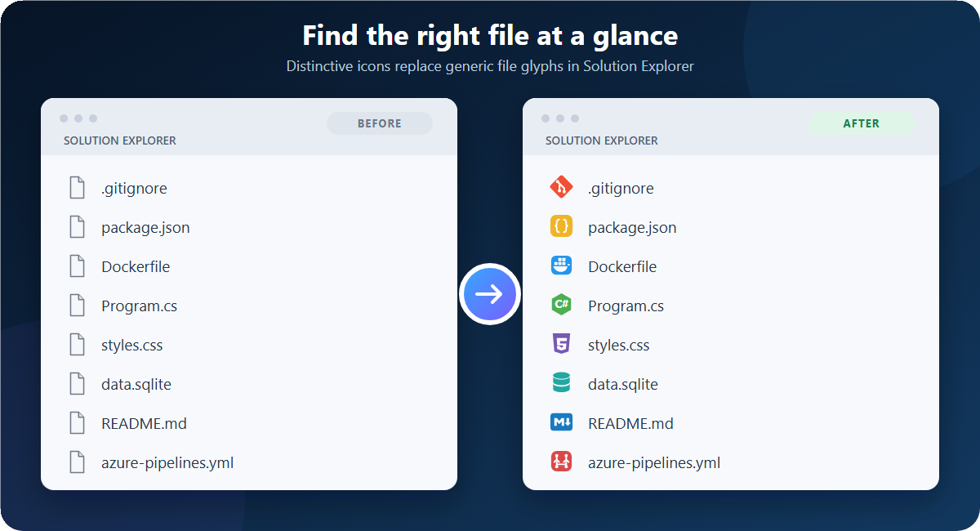
Task: Click generic file icon of package.json in Before panel
Action: pos(77,227)
